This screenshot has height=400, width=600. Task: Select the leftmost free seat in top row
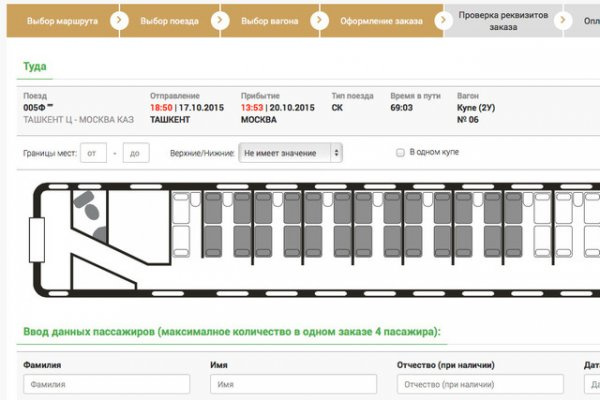click(181, 209)
